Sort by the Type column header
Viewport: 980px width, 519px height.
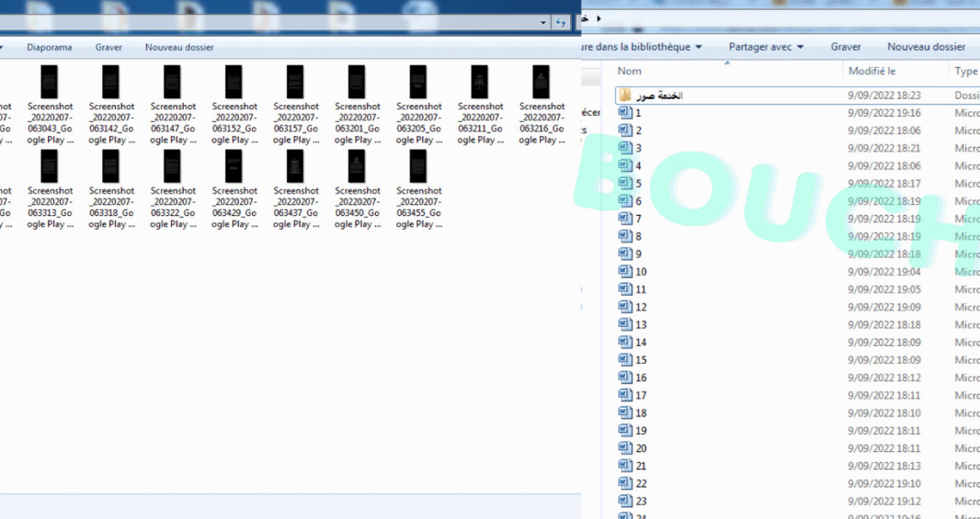[x=965, y=72]
